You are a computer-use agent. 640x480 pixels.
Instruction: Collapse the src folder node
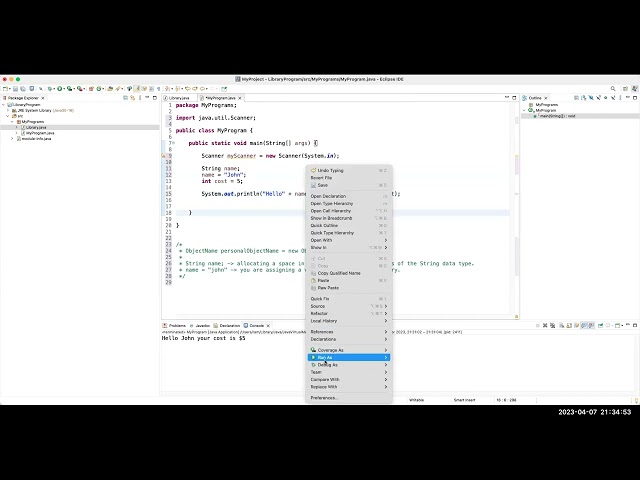point(8,116)
